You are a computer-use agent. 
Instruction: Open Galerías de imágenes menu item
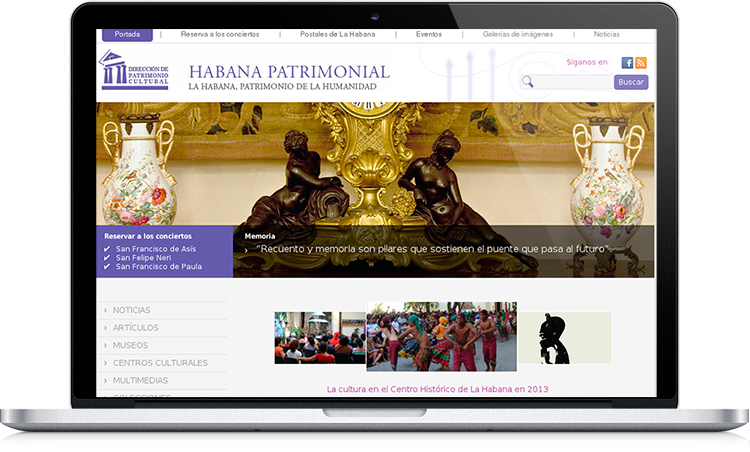coord(518,34)
